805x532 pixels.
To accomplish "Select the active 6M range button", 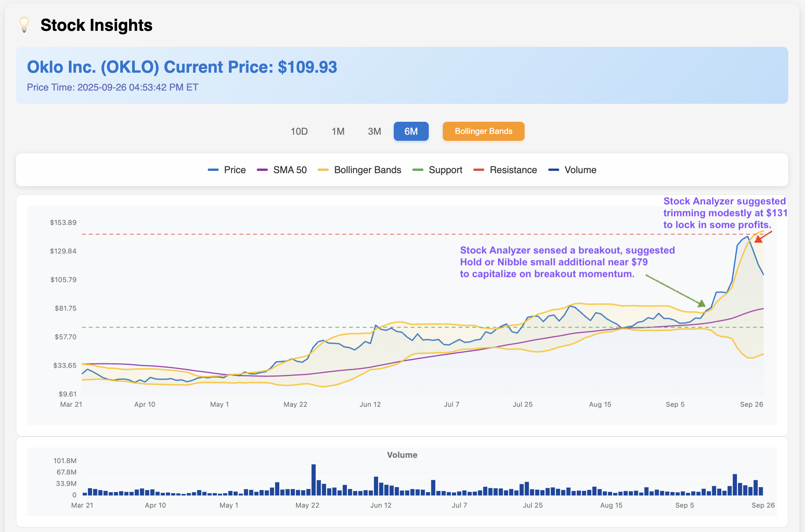I will click(411, 131).
